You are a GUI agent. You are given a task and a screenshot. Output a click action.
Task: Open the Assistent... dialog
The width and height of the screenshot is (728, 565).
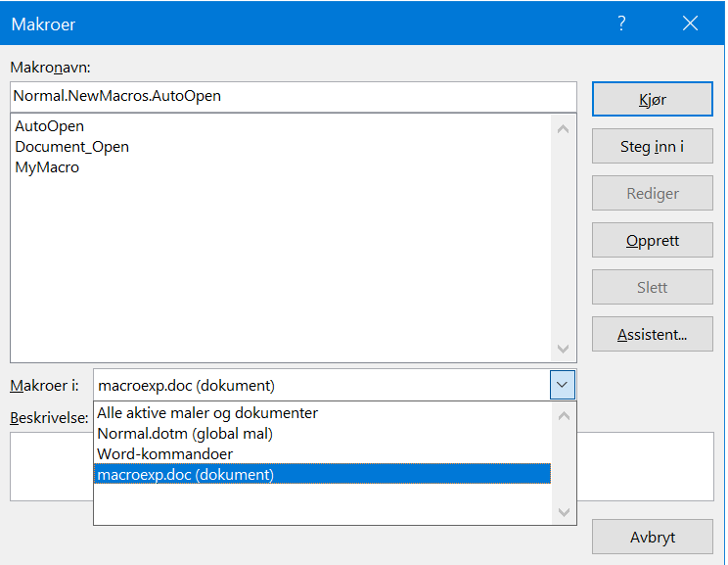click(x=652, y=335)
